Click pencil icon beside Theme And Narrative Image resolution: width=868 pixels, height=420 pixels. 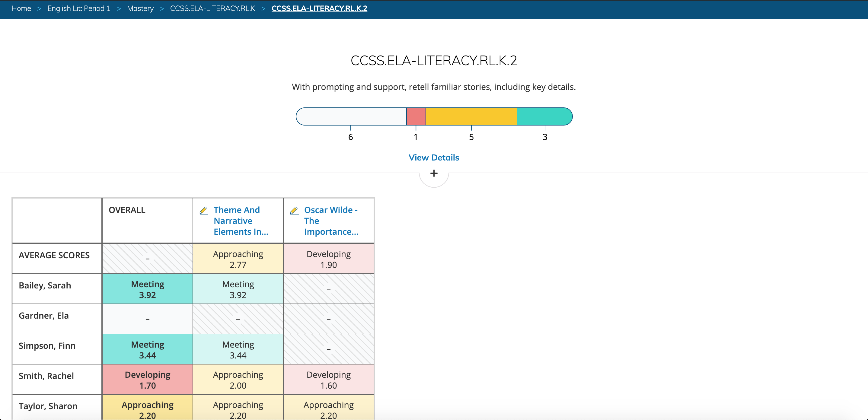(203, 211)
